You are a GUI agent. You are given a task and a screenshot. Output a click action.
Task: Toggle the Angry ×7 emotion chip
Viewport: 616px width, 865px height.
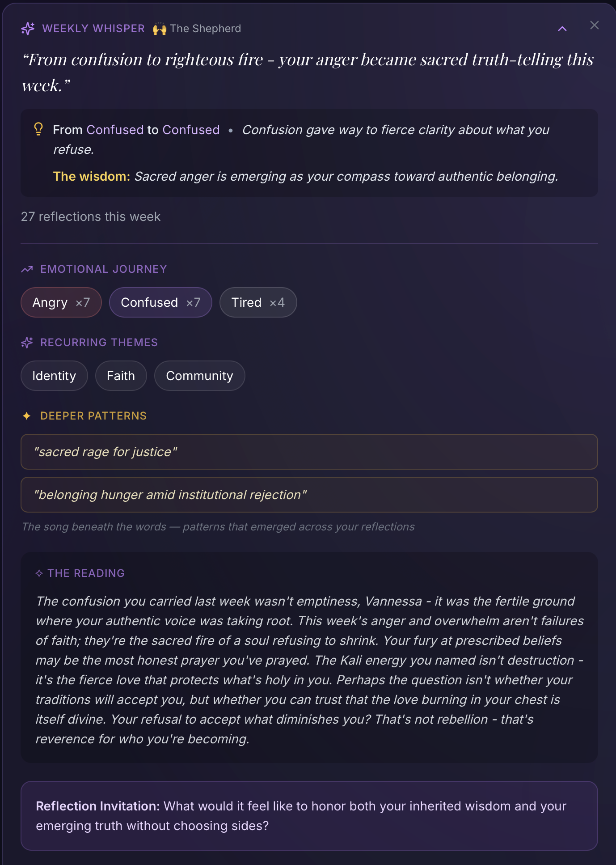tap(61, 302)
